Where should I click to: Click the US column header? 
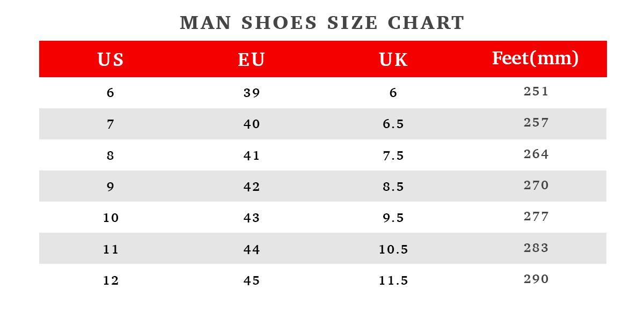pyautogui.click(x=111, y=60)
